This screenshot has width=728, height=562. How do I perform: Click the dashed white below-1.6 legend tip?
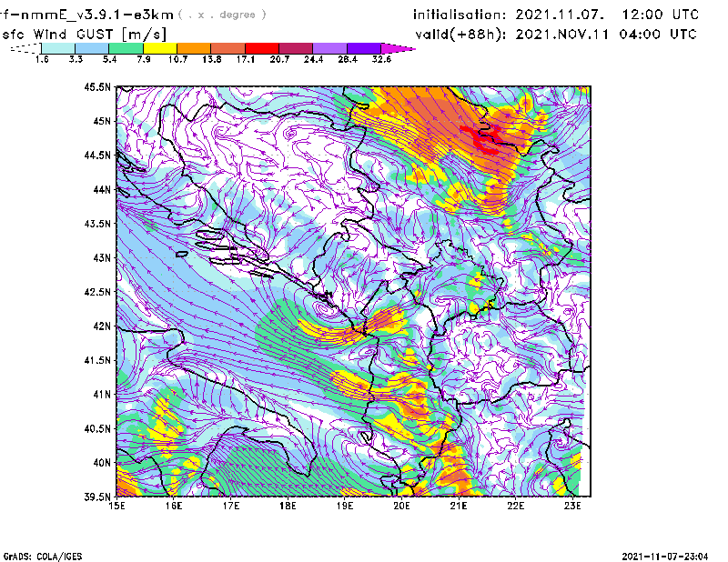pos(25,48)
